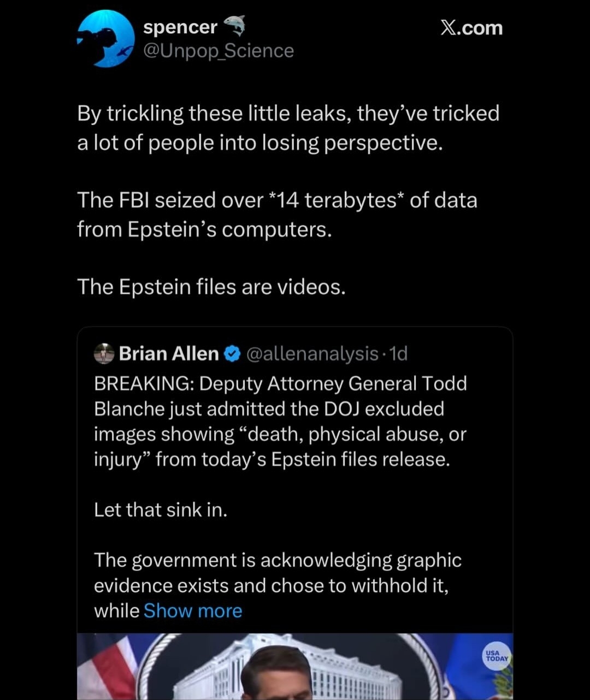590x700 pixels.
Task: Click the "Let that sink in." line
Action: click(x=161, y=509)
